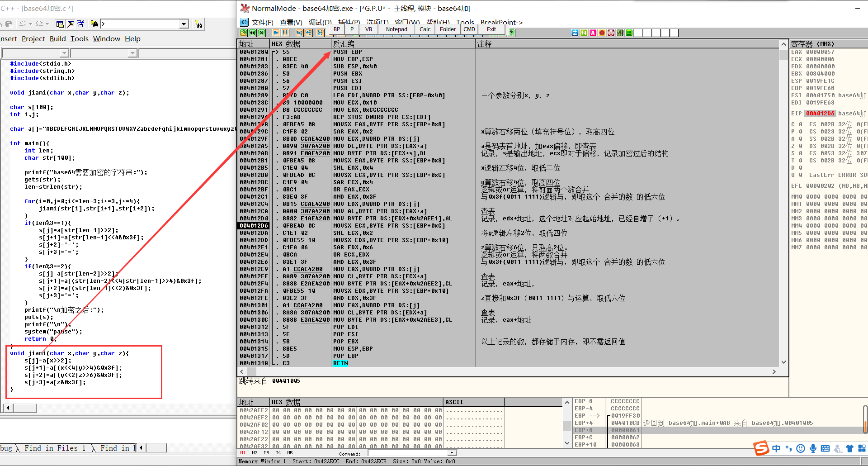
Task: Click the M2 memory window tab
Action: [x=255, y=453]
